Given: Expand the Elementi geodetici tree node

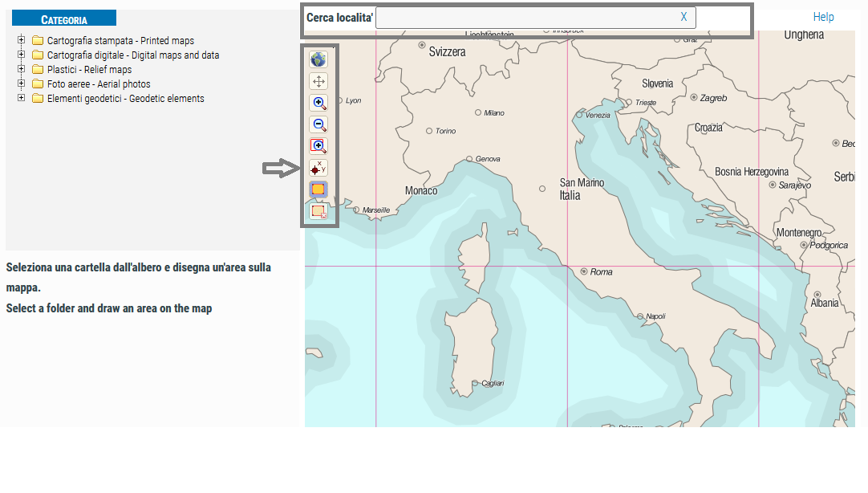Looking at the screenshot, I should [22, 98].
